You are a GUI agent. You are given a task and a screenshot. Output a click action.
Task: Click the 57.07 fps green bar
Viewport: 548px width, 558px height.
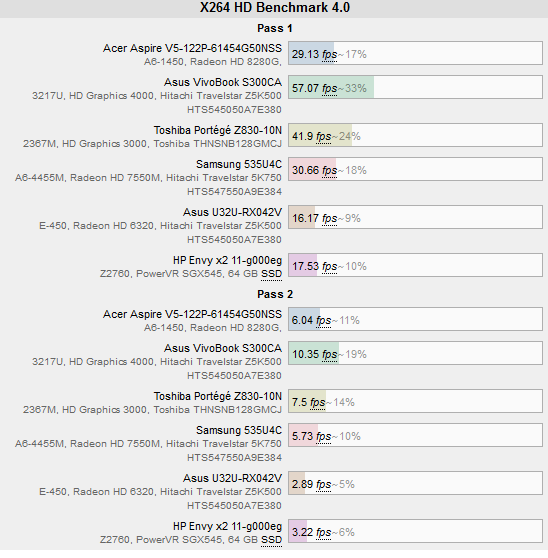point(331,87)
